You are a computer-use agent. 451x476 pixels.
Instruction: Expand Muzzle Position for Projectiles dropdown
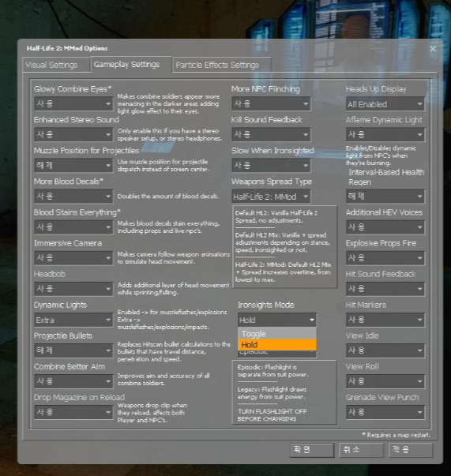coord(73,166)
